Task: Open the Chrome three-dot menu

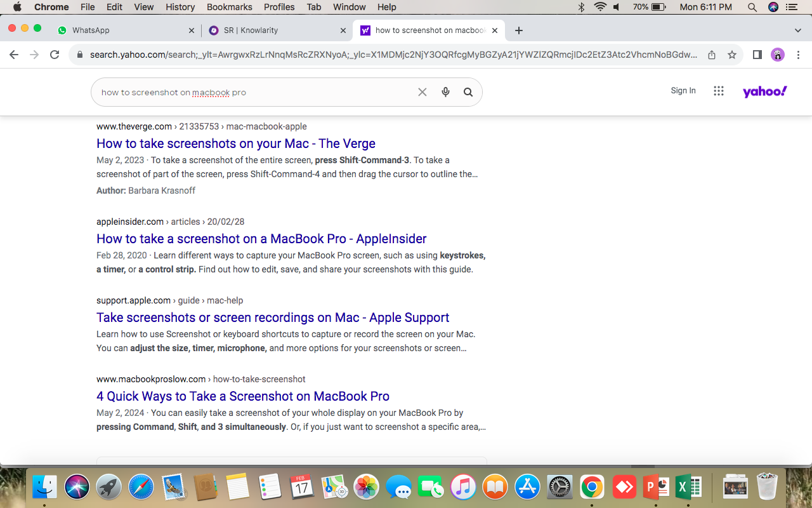Action: click(798, 55)
